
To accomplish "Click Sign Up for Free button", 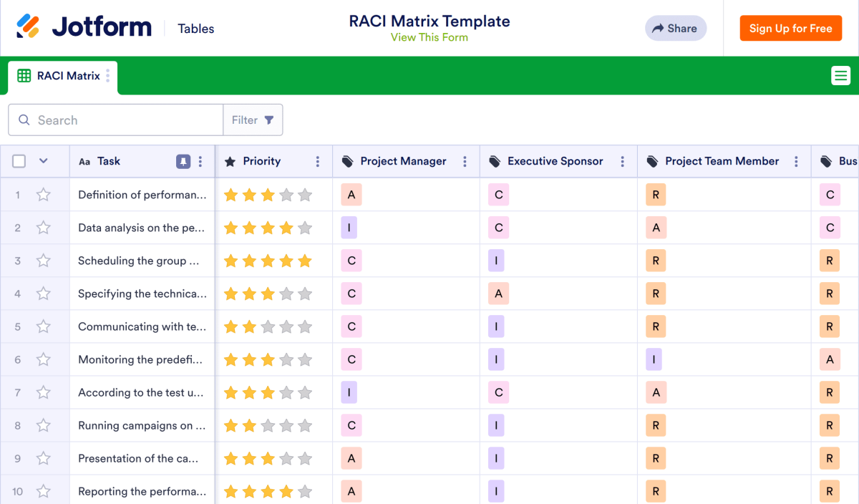I will coord(790,29).
